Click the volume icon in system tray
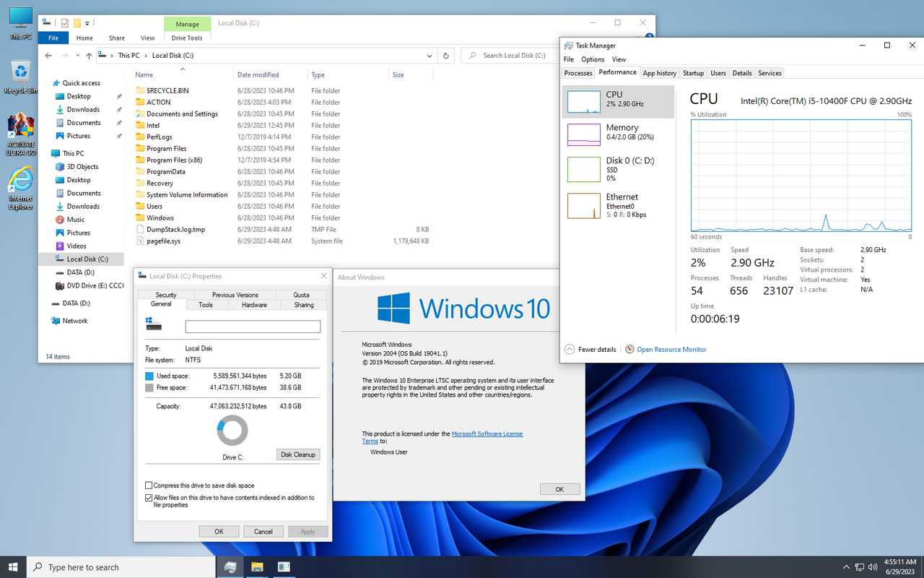Image resolution: width=924 pixels, height=578 pixels. [x=872, y=567]
